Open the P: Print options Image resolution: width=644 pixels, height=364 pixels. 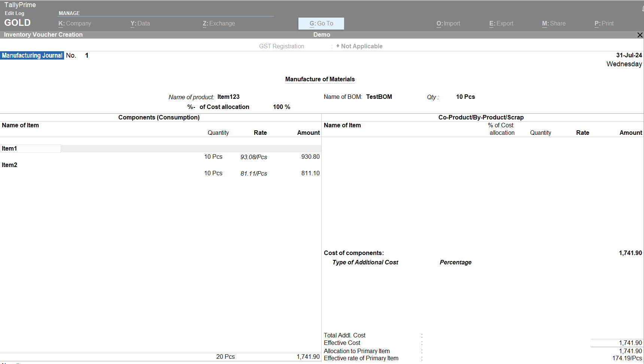(604, 23)
